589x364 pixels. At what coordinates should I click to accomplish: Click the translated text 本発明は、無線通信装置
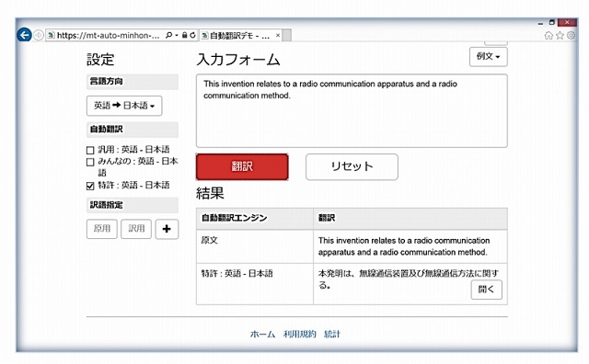point(409,279)
